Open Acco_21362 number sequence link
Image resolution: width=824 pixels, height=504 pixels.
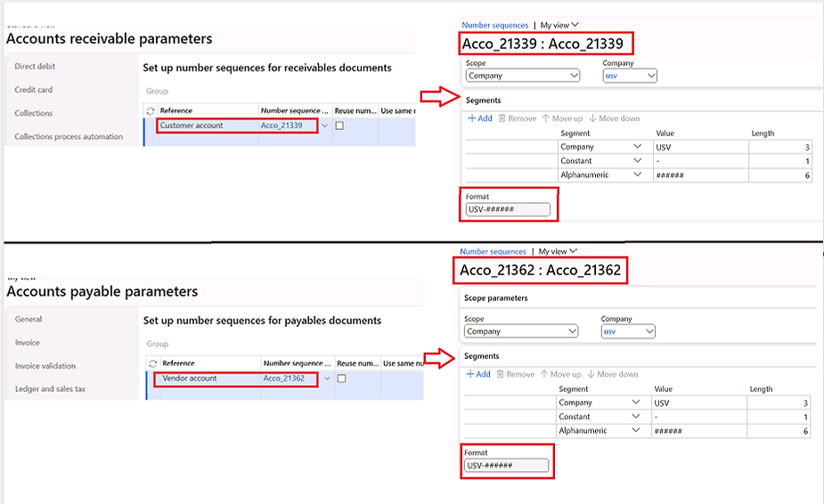click(x=284, y=378)
